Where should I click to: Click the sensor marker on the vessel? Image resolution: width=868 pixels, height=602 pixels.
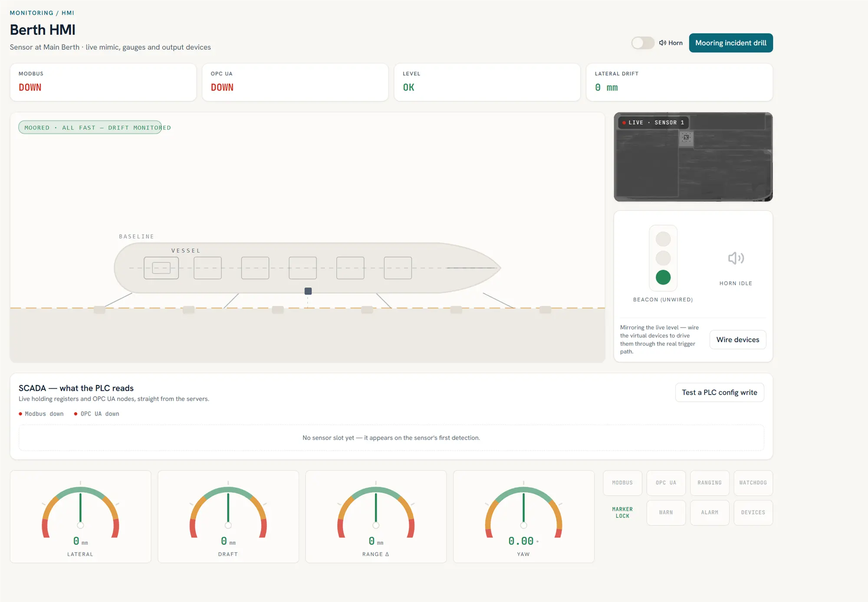(308, 291)
